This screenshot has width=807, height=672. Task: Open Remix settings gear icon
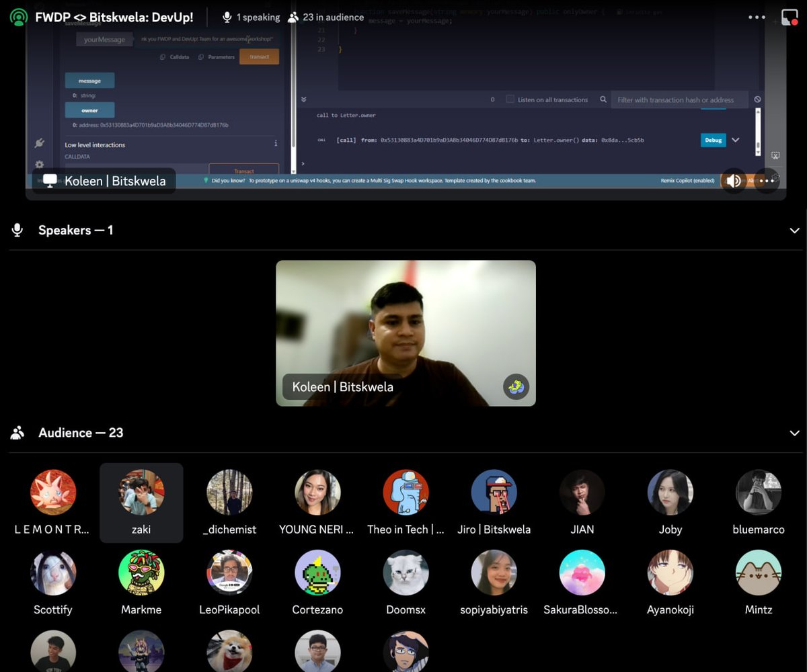coord(39,164)
